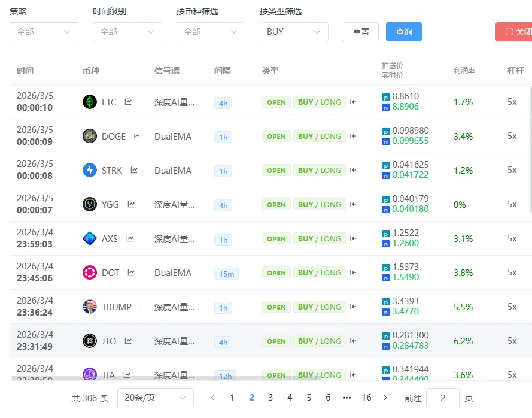Click DualEMA signal source in DOGE row
This screenshot has height=418, width=532.
pos(173,137)
